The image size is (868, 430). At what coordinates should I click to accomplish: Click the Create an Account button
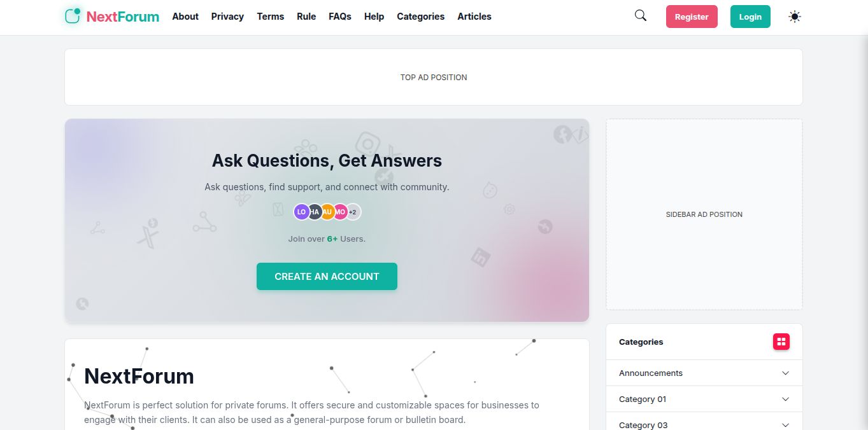pyautogui.click(x=327, y=277)
